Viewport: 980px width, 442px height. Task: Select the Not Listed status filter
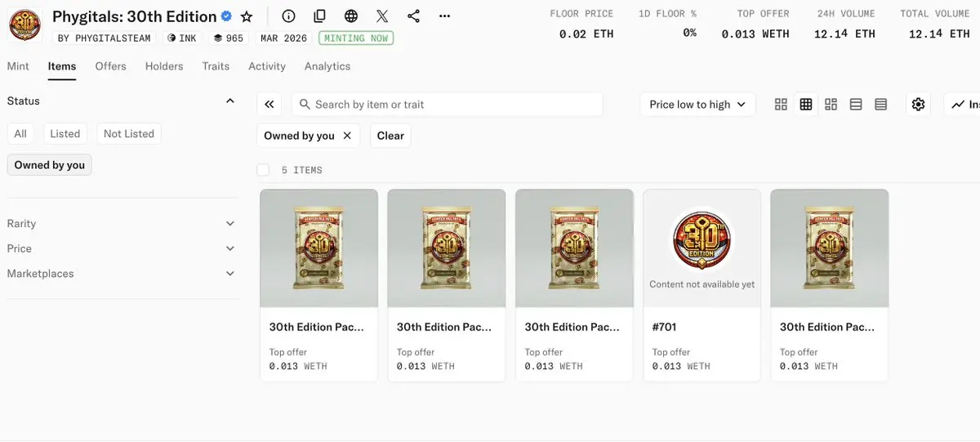(129, 134)
